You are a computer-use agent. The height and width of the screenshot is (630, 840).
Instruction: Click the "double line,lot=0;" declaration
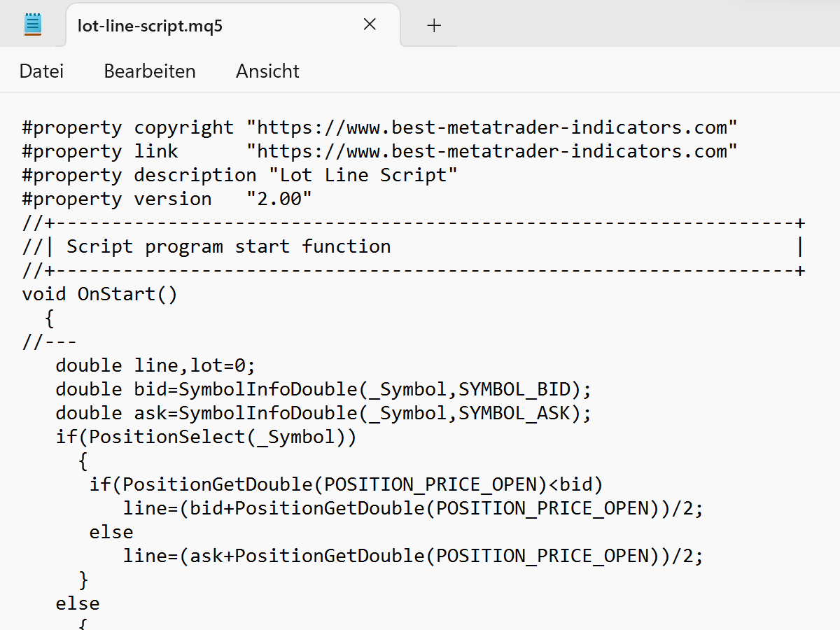pos(155,365)
